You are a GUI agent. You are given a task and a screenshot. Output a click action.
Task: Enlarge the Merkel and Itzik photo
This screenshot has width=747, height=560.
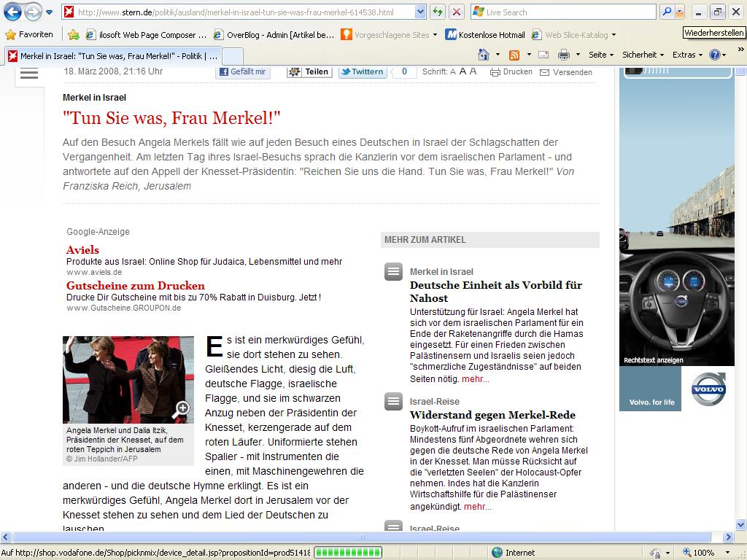point(128,379)
